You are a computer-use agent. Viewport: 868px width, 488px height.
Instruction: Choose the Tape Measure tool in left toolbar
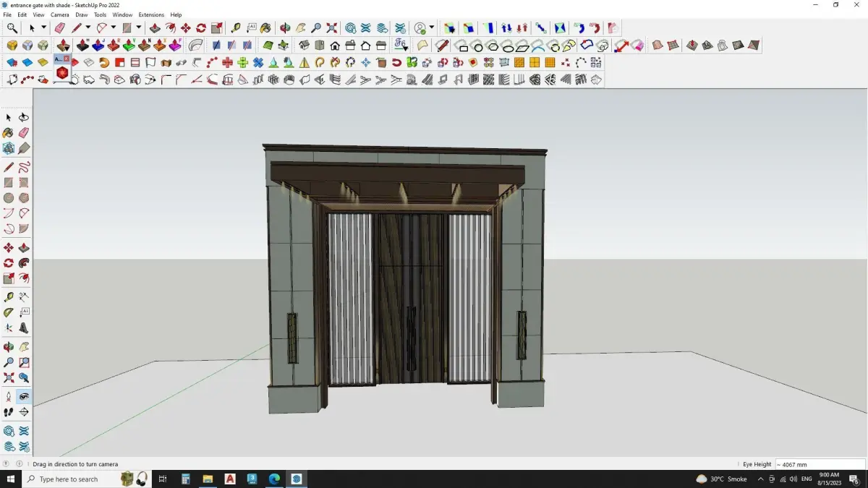9,297
